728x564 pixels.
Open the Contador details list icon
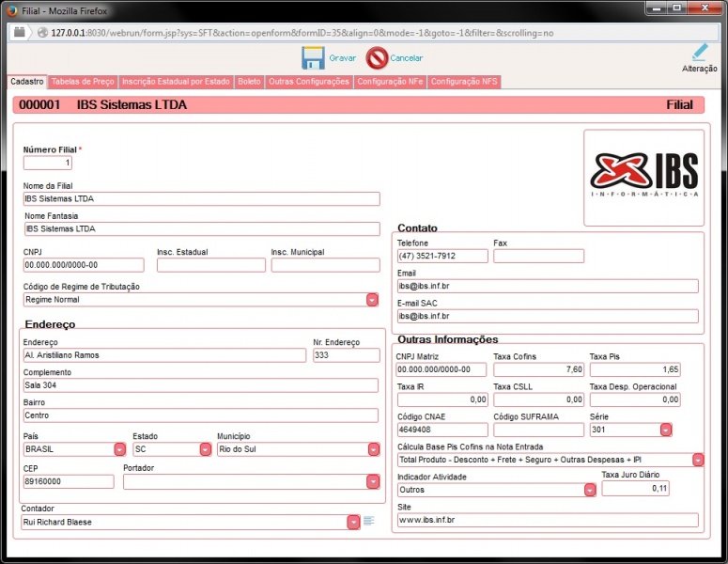point(368,521)
